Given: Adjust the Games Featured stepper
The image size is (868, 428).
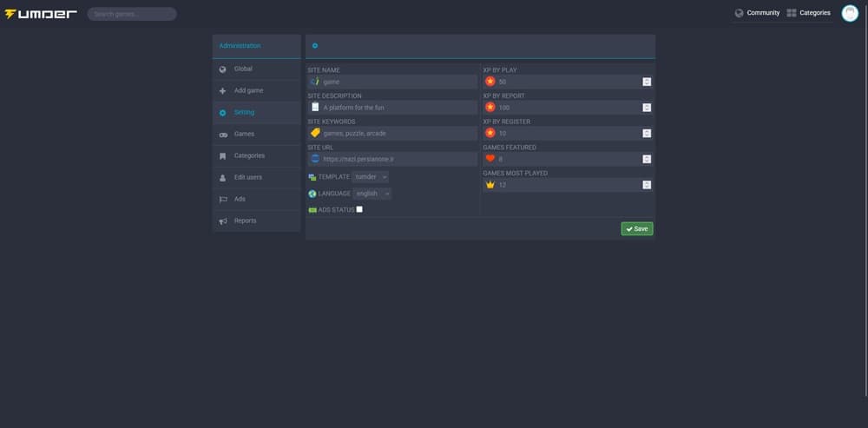Looking at the screenshot, I should (647, 159).
